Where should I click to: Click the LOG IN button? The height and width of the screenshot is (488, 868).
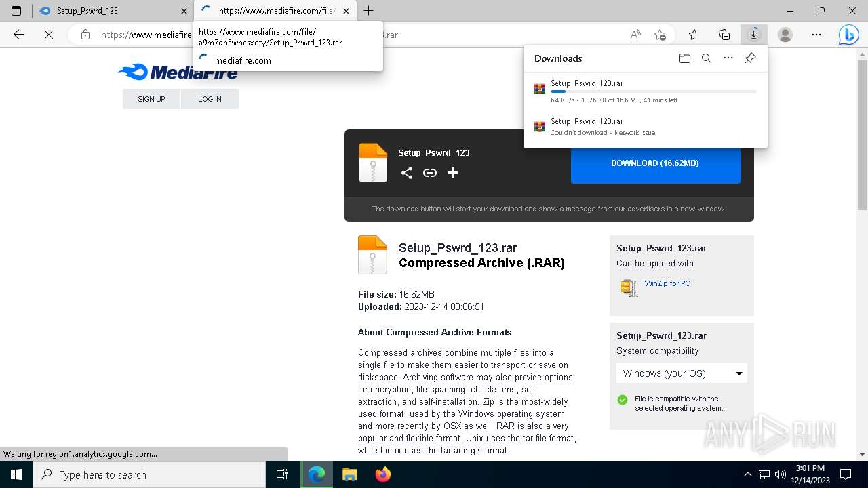click(x=210, y=99)
